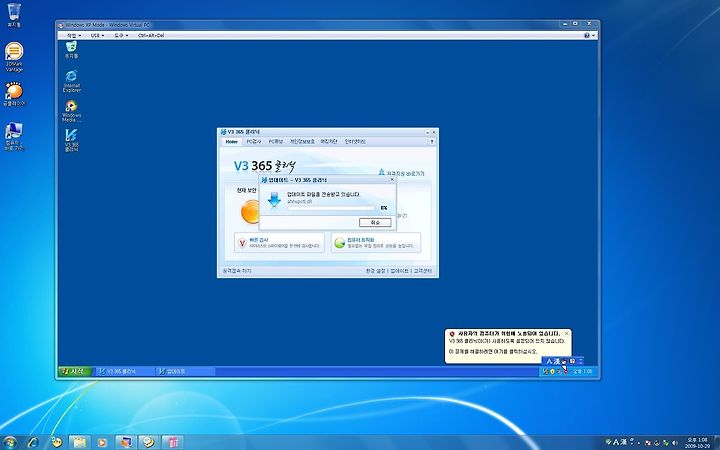
Task: Open the Windows 7 Start orb
Action: pyautogui.click(x=8, y=442)
